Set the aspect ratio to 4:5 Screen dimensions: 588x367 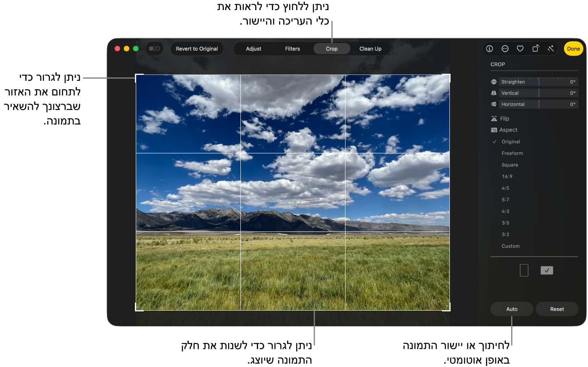coord(505,188)
